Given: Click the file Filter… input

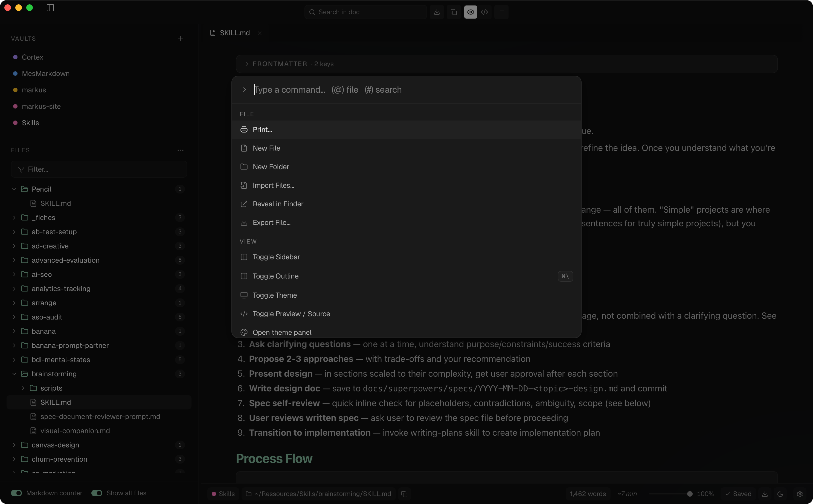Looking at the screenshot, I should click(99, 169).
